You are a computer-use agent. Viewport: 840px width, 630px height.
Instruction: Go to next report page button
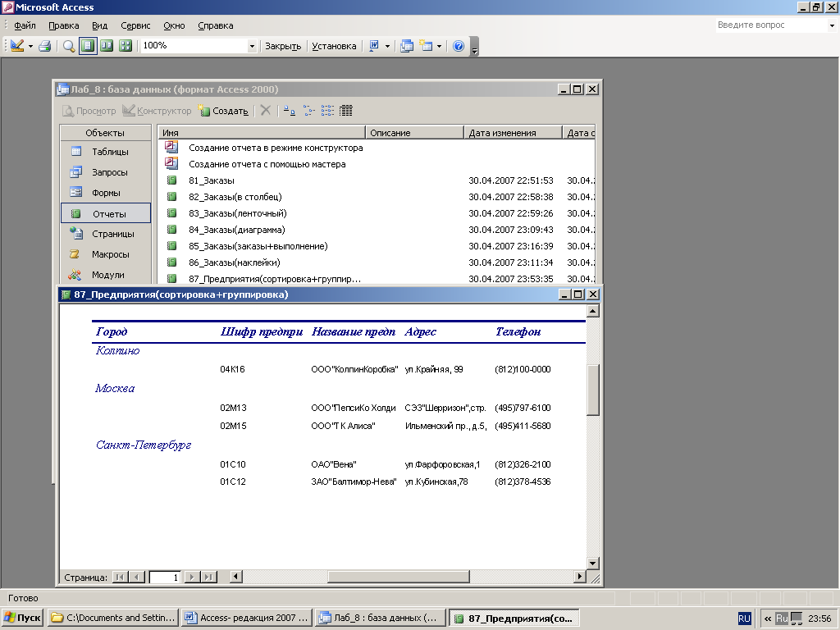[x=192, y=577]
